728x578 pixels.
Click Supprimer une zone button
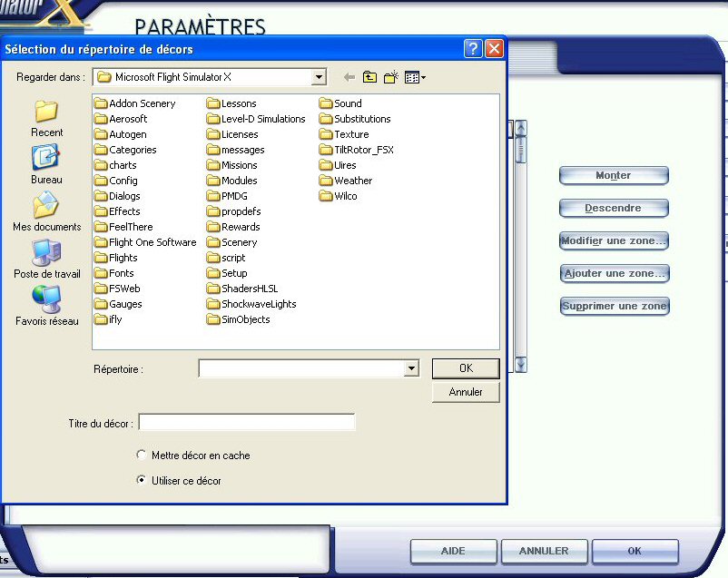[615, 306]
